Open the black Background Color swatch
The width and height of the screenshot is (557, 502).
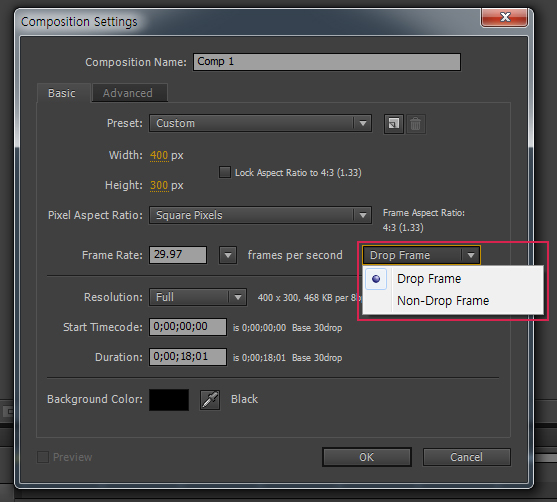169,400
